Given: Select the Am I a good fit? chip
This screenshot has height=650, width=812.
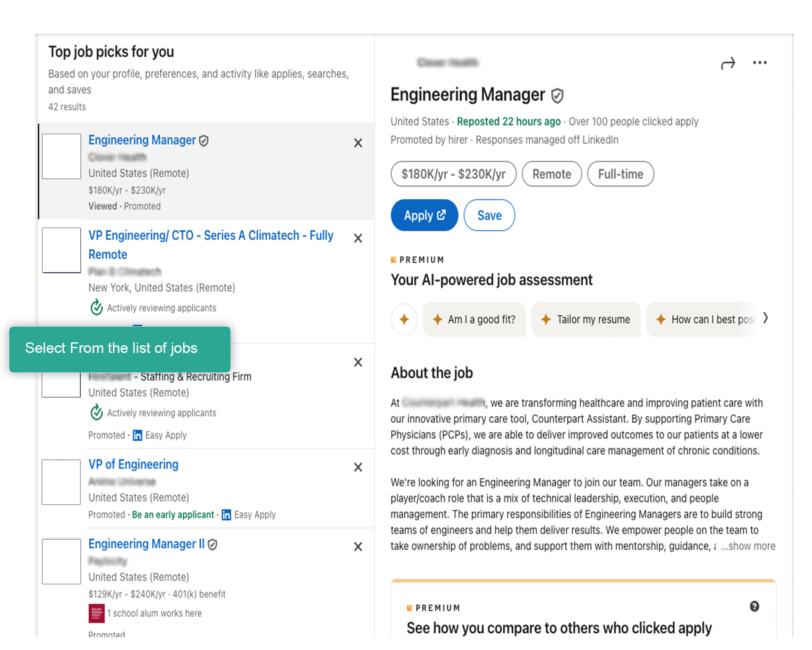Looking at the screenshot, I should [474, 320].
